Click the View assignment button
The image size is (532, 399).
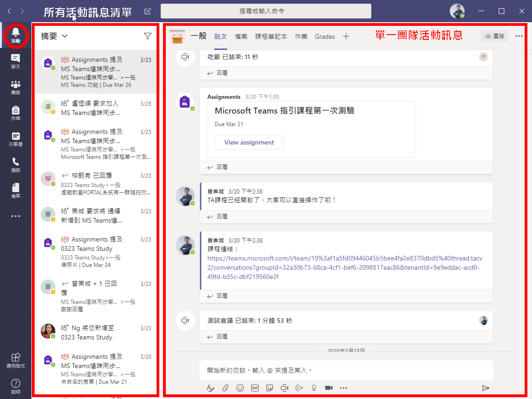coord(249,142)
